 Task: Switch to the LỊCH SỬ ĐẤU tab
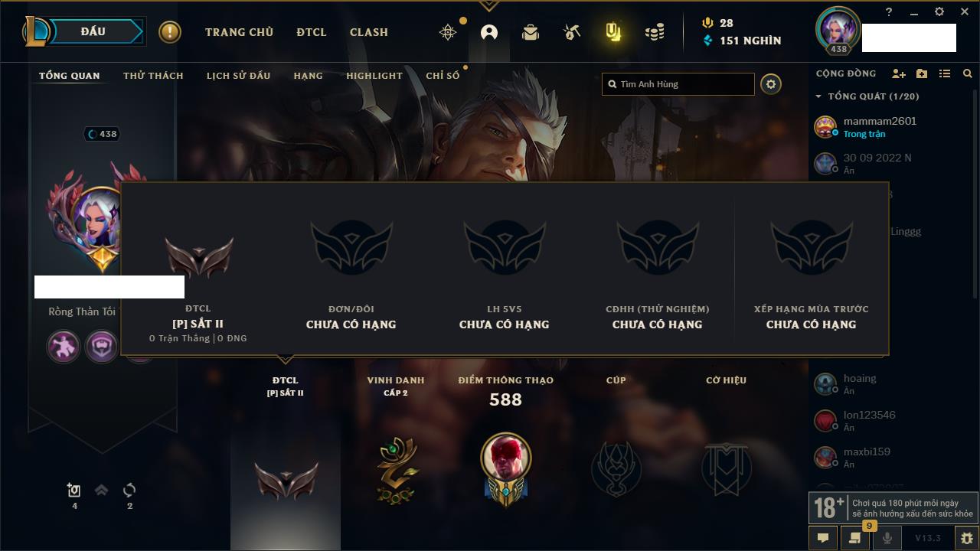coord(238,76)
